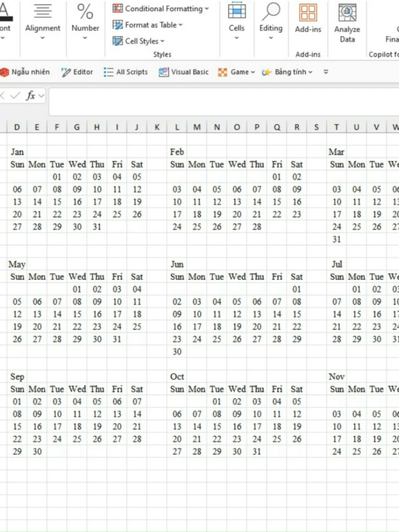Image resolution: width=399 pixels, height=532 pixels.
Task: Click the Oct month cell
Action: (177, 377)
